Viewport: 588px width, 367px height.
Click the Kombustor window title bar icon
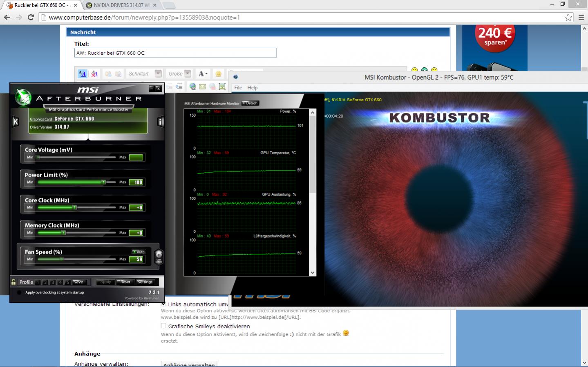[x=235, y=77]
